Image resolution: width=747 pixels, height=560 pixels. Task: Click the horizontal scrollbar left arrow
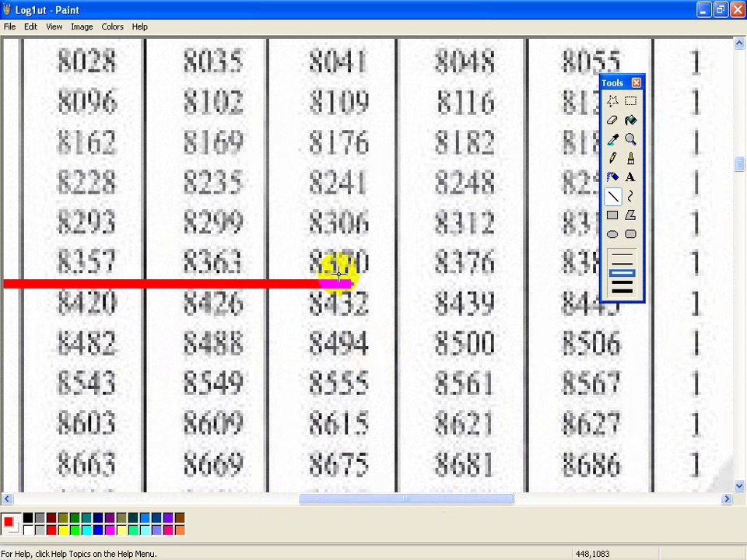7,499
